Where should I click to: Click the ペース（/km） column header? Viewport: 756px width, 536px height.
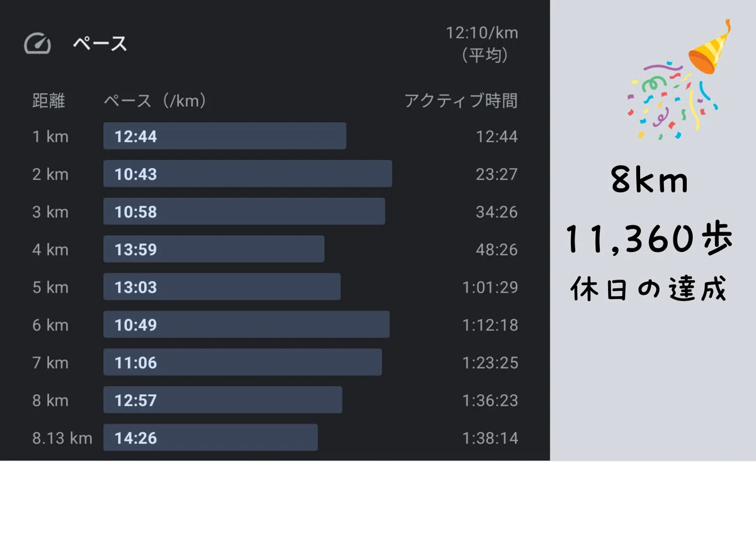click(155, 101)
